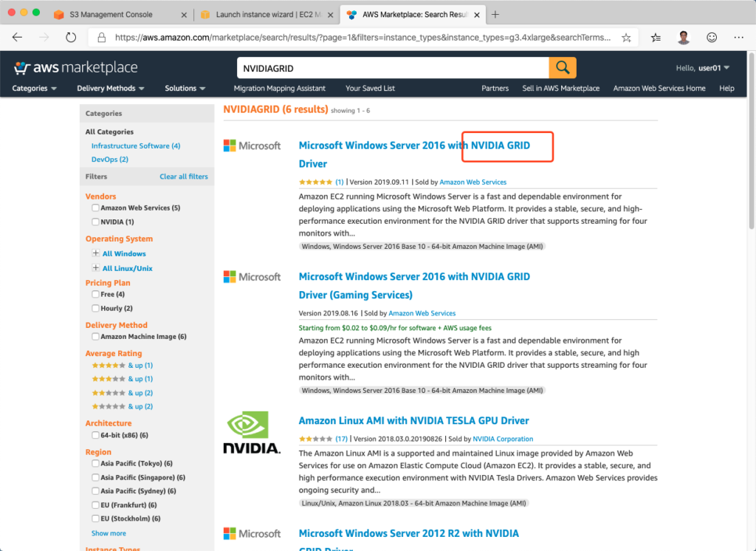Open the browser favorites list icon
Viewport: 756px width, 551px height.
pos(656,38)
